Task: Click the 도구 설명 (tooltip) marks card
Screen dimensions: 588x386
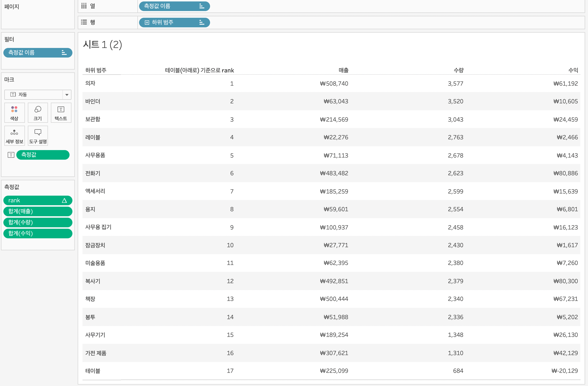Action: [x=38, y=136]
